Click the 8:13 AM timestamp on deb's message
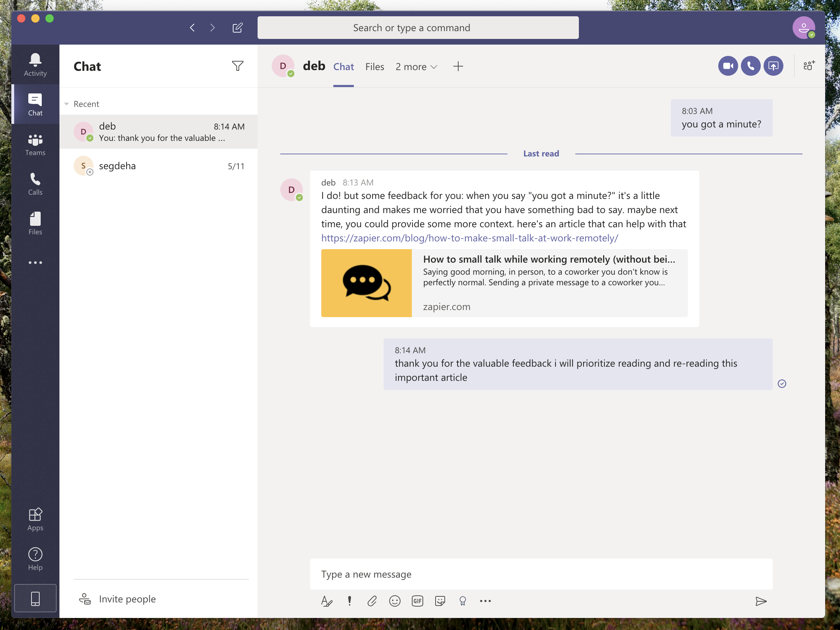Screen dimensions: 840x630 point(358,182)
